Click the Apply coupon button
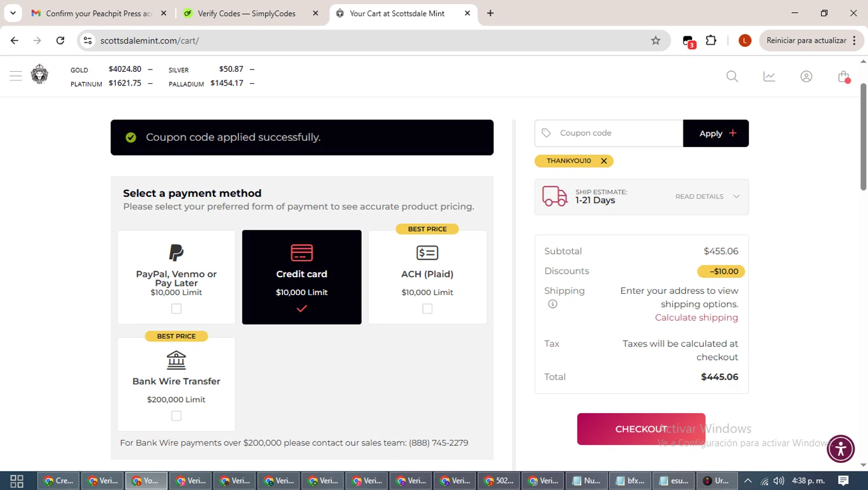868x490 pixels. click(716, 133)
